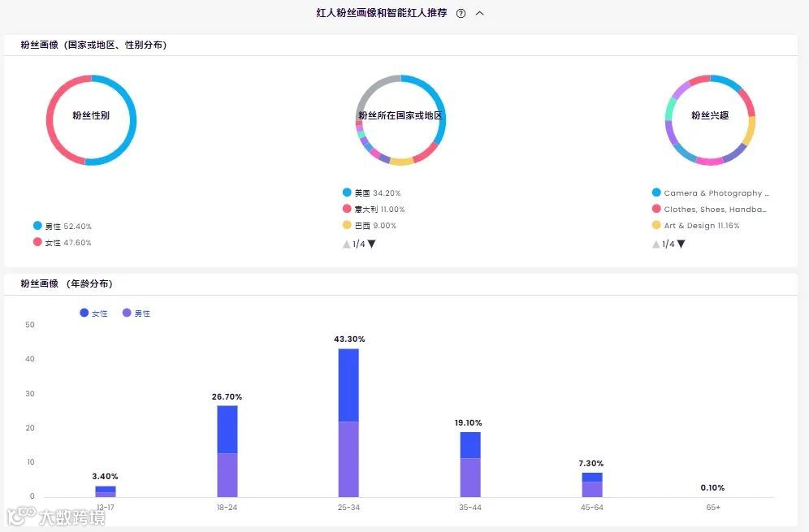Toggle Camera & Photography interest legend entry

(711, 192)
